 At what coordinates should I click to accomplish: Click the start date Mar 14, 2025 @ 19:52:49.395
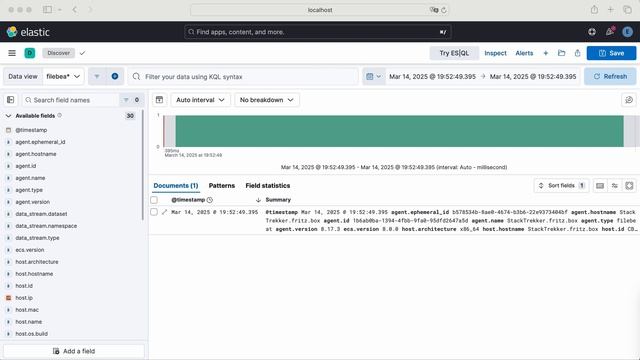click(432, 76)
